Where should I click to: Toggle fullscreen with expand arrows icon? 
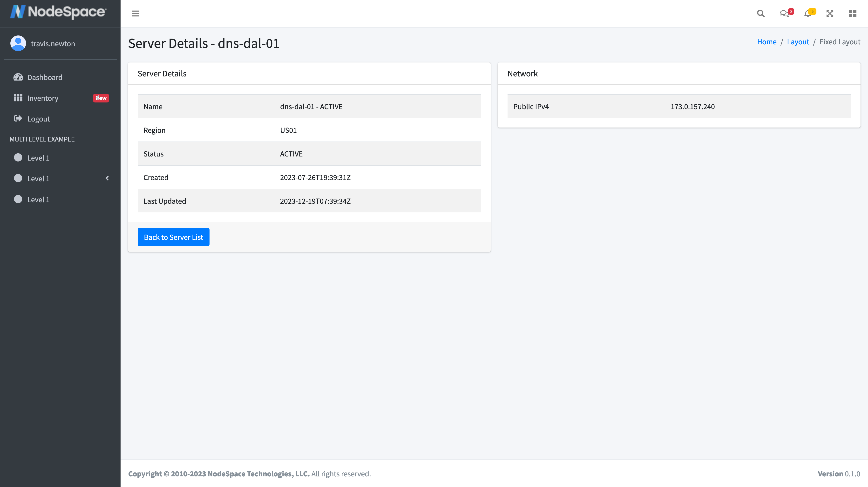830,14
